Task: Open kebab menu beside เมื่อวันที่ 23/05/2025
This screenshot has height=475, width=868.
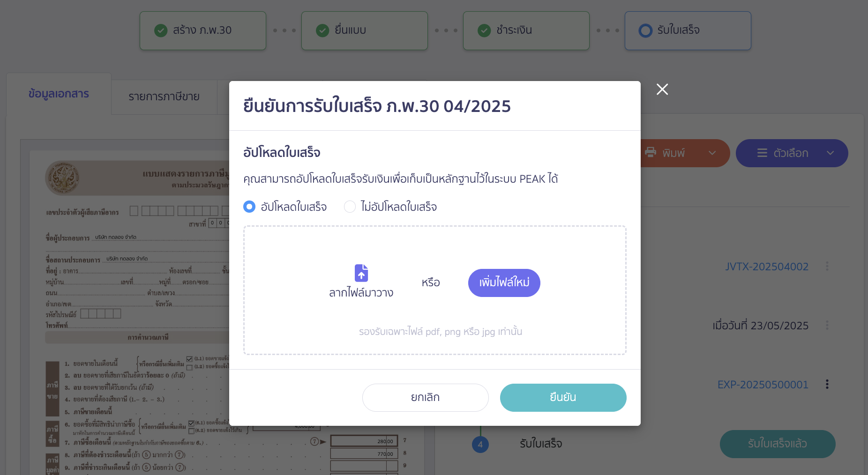Action: (828, 325)
